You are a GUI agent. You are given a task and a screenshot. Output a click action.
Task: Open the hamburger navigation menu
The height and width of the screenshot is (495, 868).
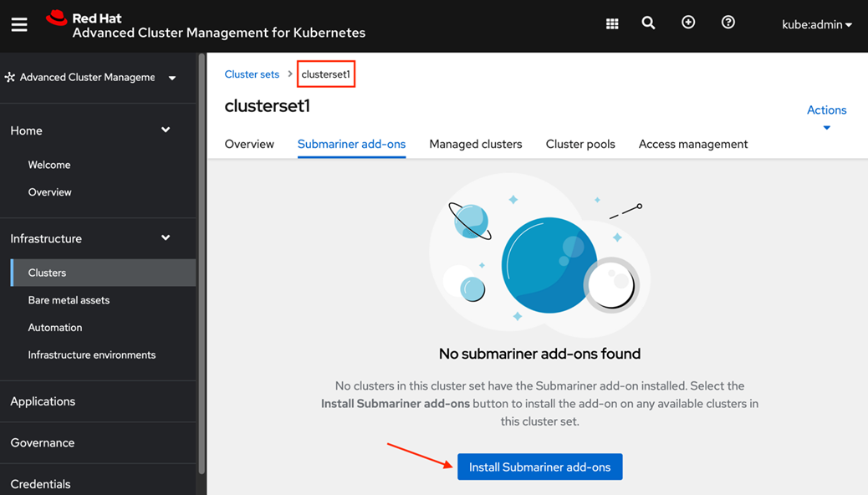[19, 25]
